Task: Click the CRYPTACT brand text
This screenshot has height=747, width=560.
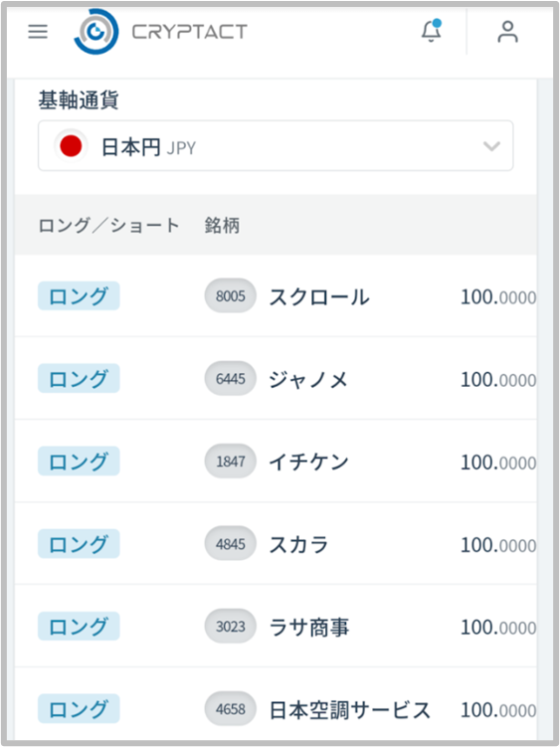Action: pyautogui.click(x=190, y=32)
